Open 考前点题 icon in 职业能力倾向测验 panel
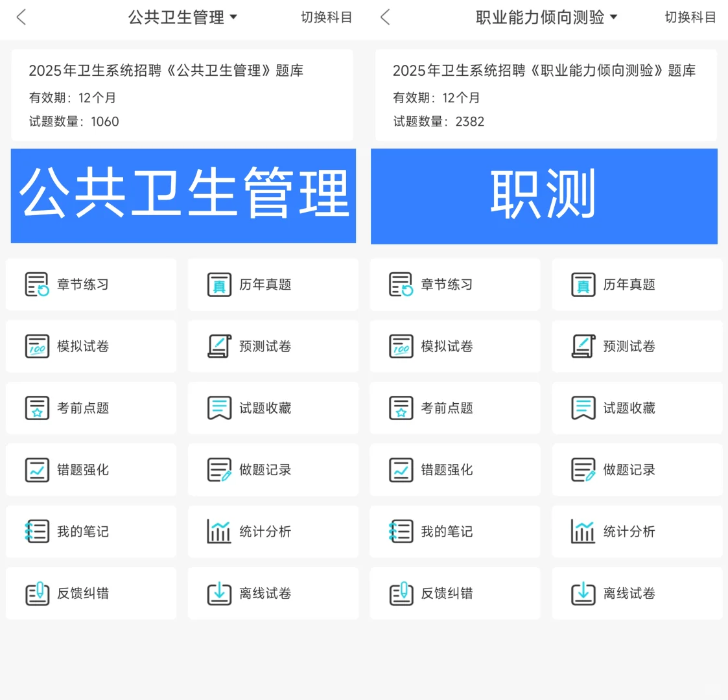This screenshot has height=700, width=728. (x=401, y=408)
